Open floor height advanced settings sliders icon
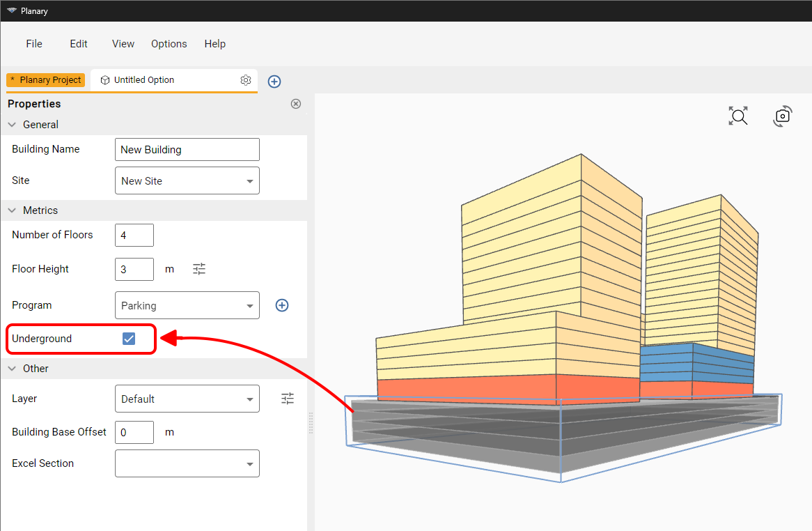The image size is (812, 531). (x=199, y=269)
